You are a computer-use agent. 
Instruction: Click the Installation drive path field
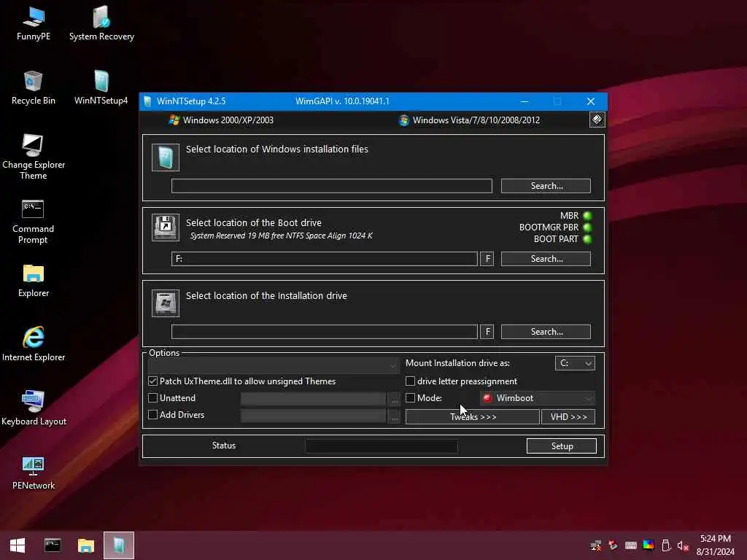coord(325,332)
